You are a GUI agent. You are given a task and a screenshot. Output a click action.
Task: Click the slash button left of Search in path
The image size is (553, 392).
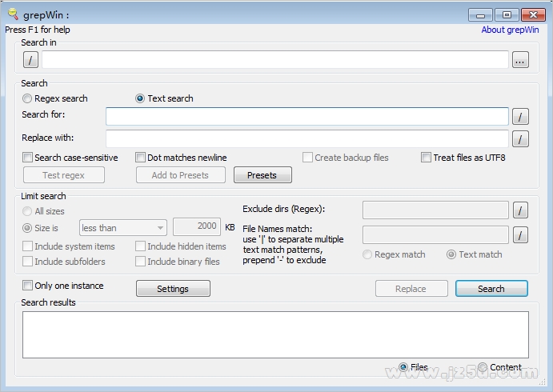coord(30,59)
